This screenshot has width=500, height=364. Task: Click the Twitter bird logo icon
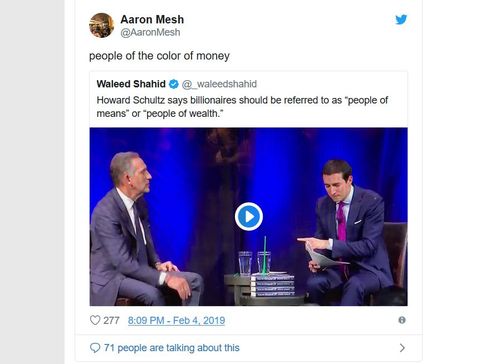[x=401, y=20]
